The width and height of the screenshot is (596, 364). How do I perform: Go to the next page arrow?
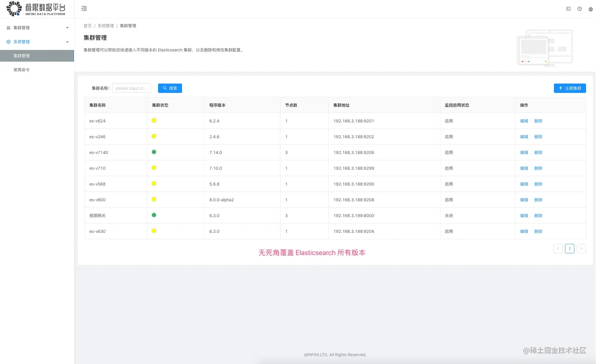click(x=581, y=249)
